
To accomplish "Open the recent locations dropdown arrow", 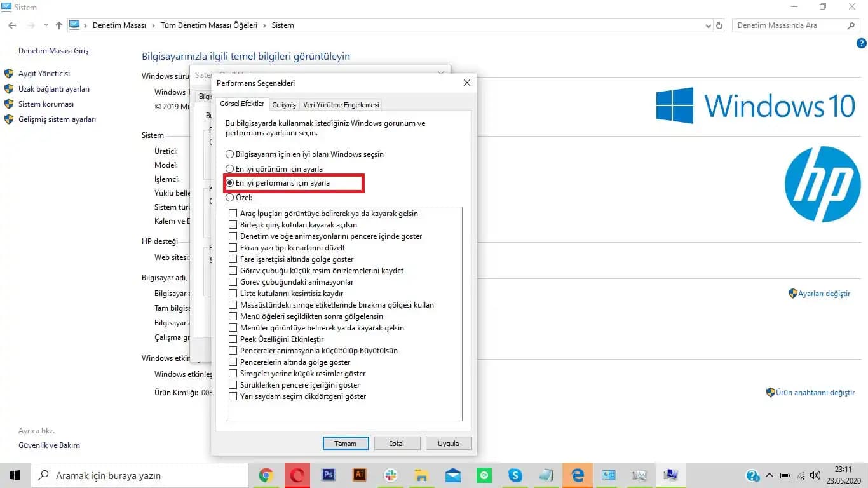I will tap(46, 25).
